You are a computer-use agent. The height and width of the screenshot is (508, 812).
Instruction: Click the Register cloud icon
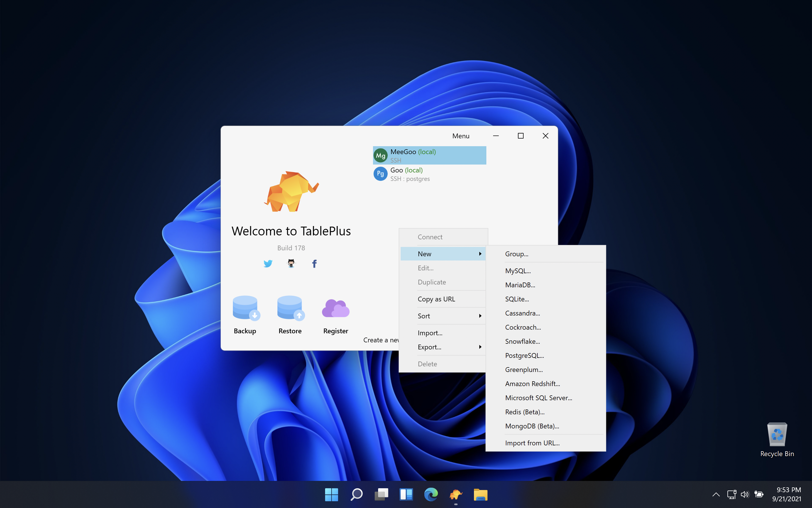(336, 308)
